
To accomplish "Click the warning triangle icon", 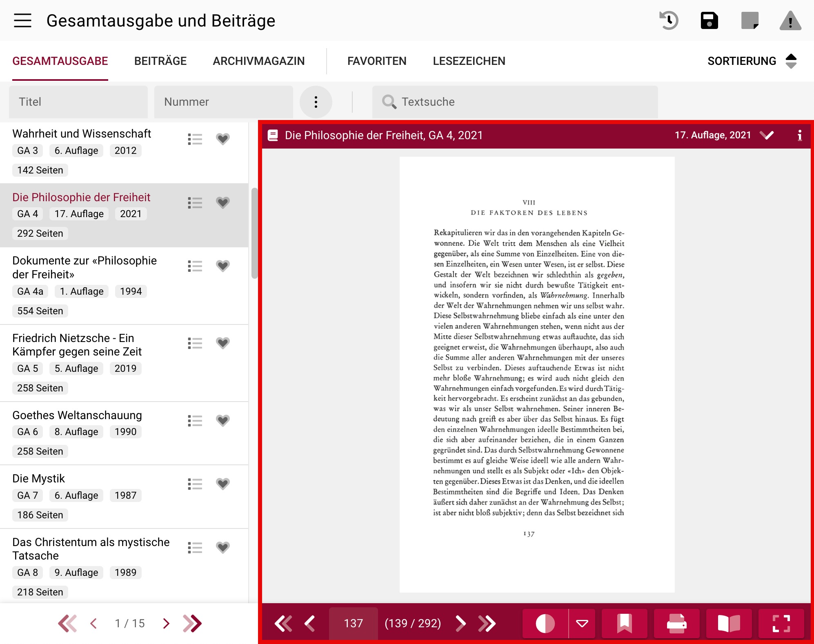I will [x=790, y=20].
